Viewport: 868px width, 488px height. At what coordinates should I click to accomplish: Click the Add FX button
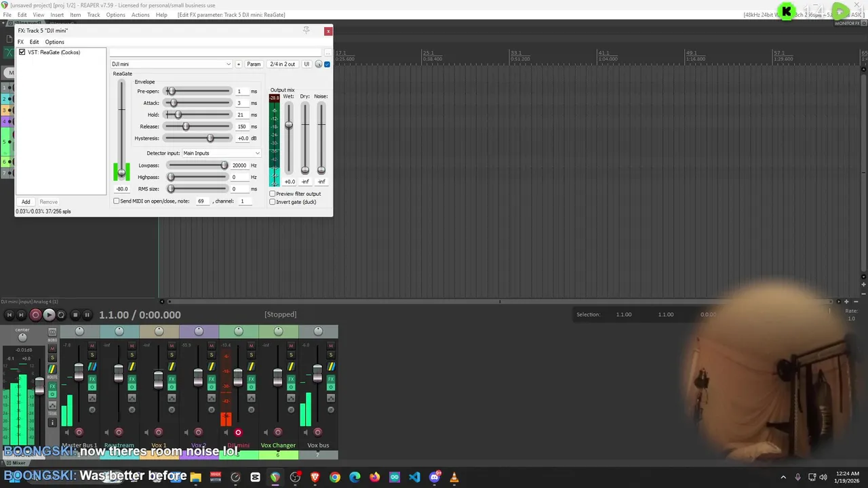pos(26,202)
